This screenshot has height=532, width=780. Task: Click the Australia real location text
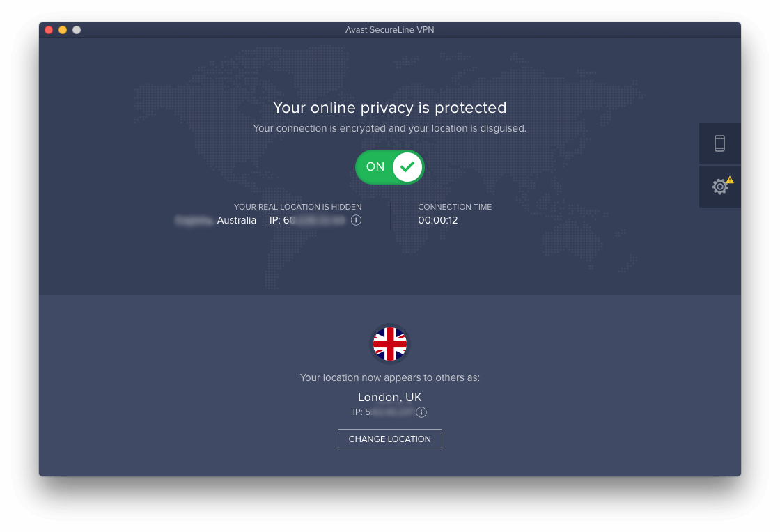[236, 220]
